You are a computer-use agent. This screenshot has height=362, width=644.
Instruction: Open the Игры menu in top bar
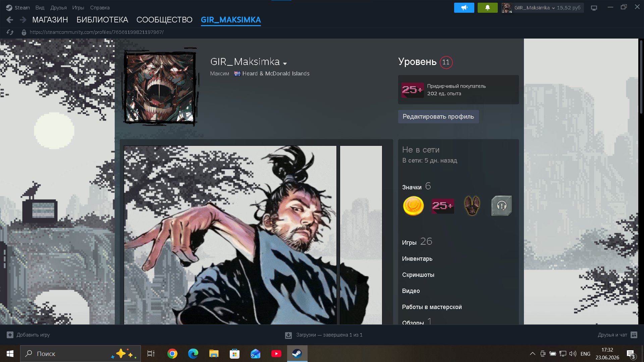pos(78,7)
